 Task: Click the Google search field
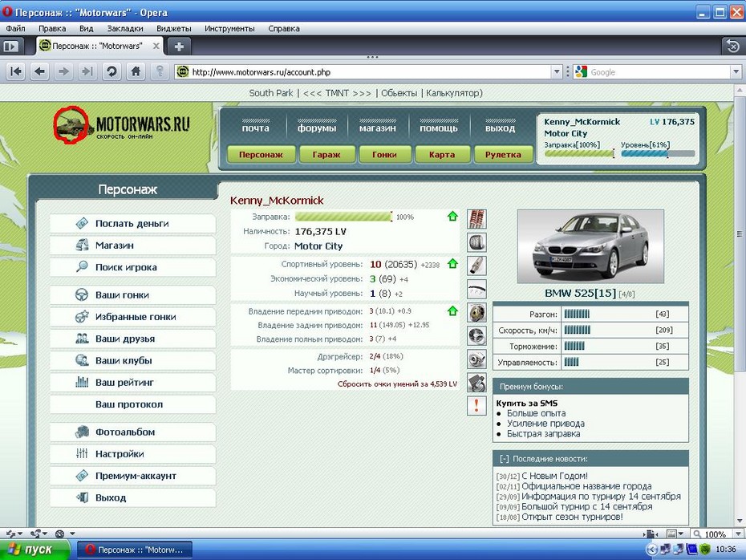coord(659,72)
